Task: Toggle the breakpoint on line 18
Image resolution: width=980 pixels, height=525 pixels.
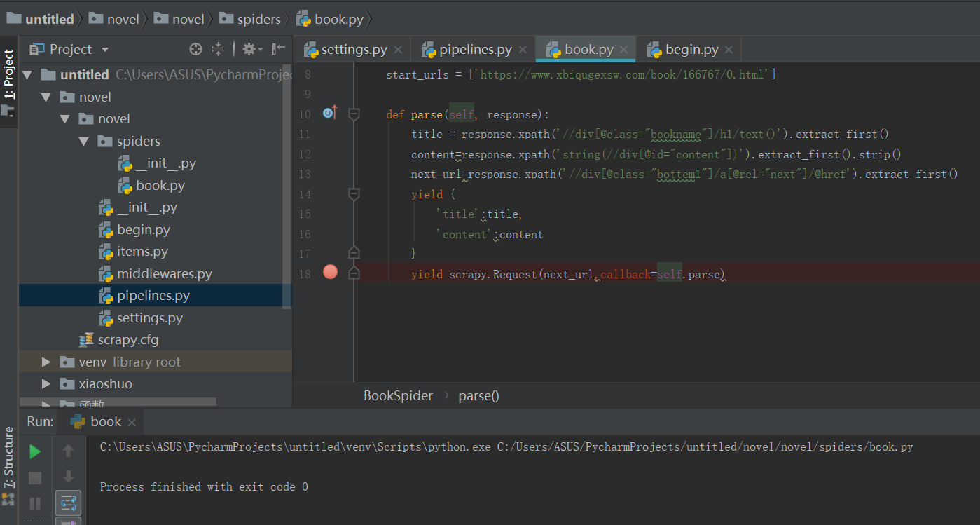Action: pos(330,272)
